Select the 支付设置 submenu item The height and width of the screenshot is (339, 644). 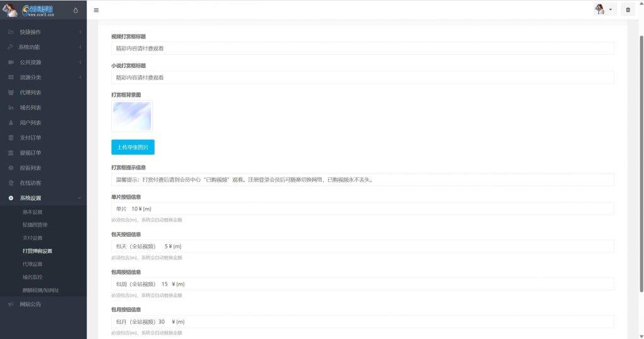(x=33, y=238)
